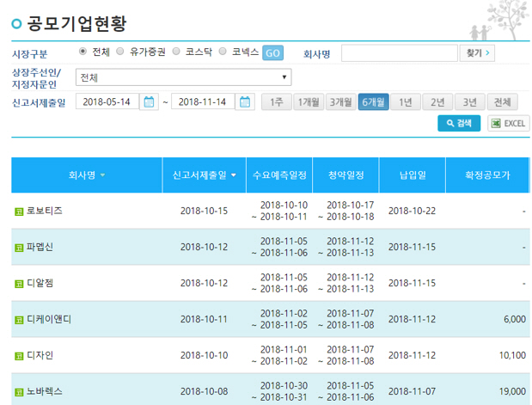Choose the 1개월 period tab
This screenshot has height=405, width=532.
tap(309, 101)
